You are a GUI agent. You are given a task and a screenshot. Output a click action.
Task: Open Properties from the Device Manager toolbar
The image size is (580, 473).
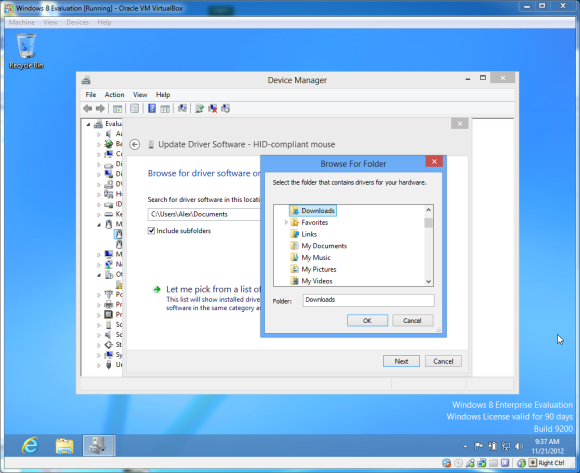tap(135, 109)
